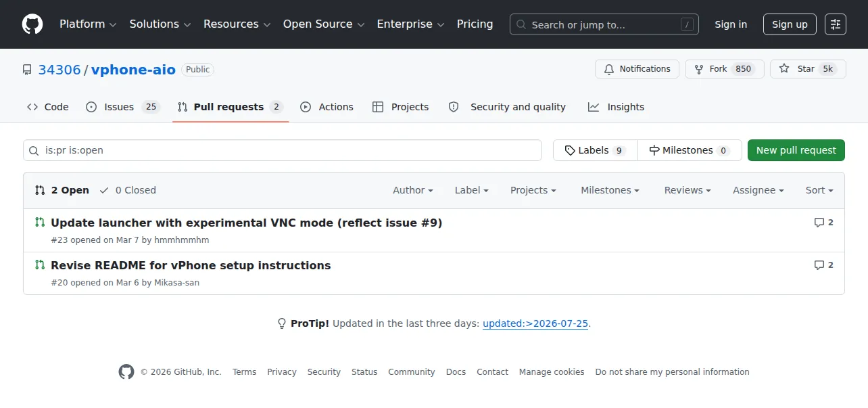The image size is (868, 408).
Task: Click the Notifications button
Action: pos(637,69)
